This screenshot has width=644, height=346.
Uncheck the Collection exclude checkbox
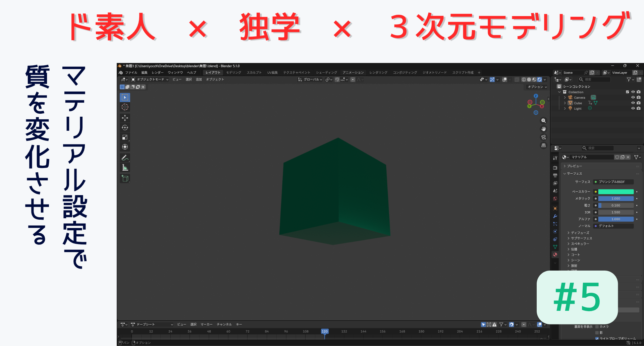(x=627, y=92)
